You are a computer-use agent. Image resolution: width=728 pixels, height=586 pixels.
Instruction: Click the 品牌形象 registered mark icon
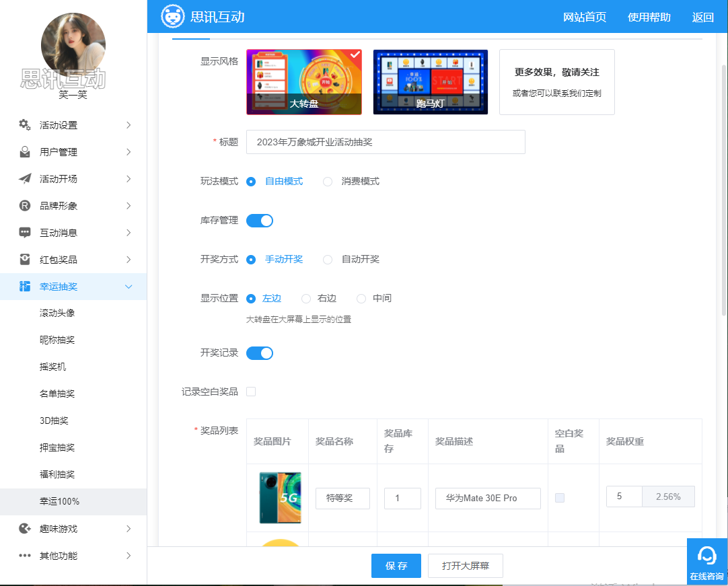[25, 206]
